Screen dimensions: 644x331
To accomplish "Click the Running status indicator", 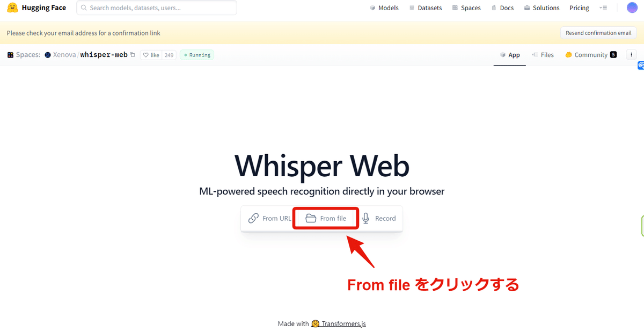I will (196, 54).
